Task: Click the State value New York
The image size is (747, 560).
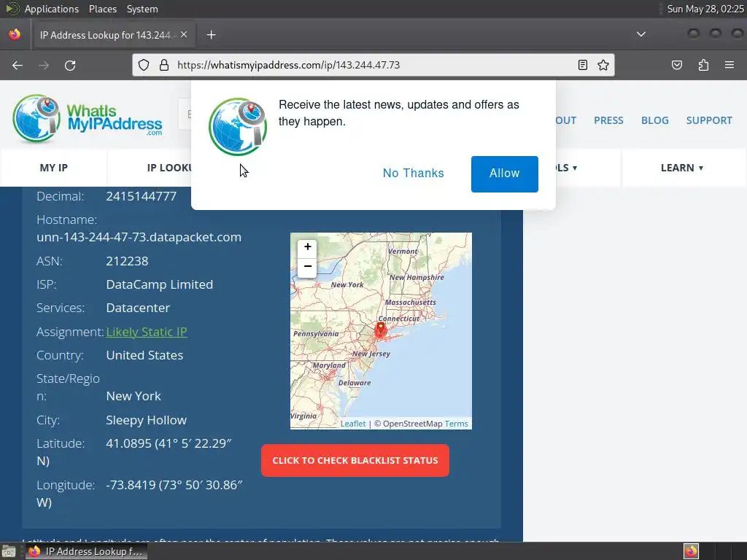Action: pos(133,396)
